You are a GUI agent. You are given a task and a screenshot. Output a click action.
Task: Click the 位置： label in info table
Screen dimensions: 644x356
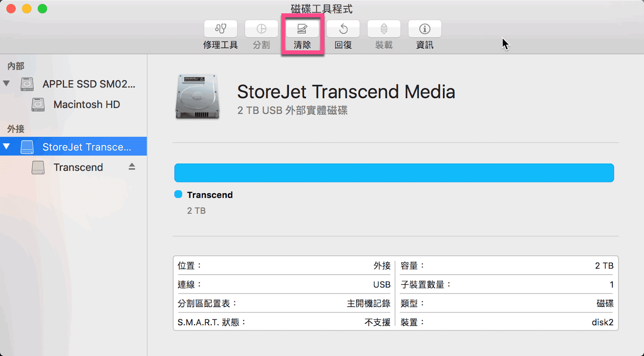(190, 266)
